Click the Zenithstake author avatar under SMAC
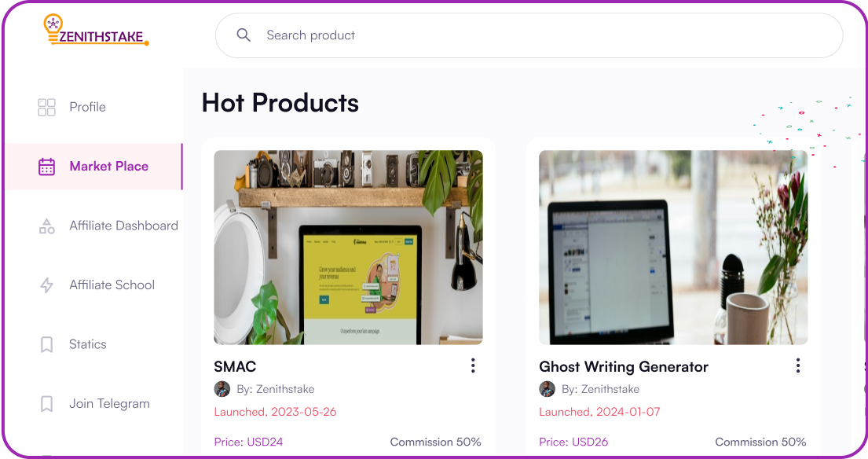 (222, 389)
